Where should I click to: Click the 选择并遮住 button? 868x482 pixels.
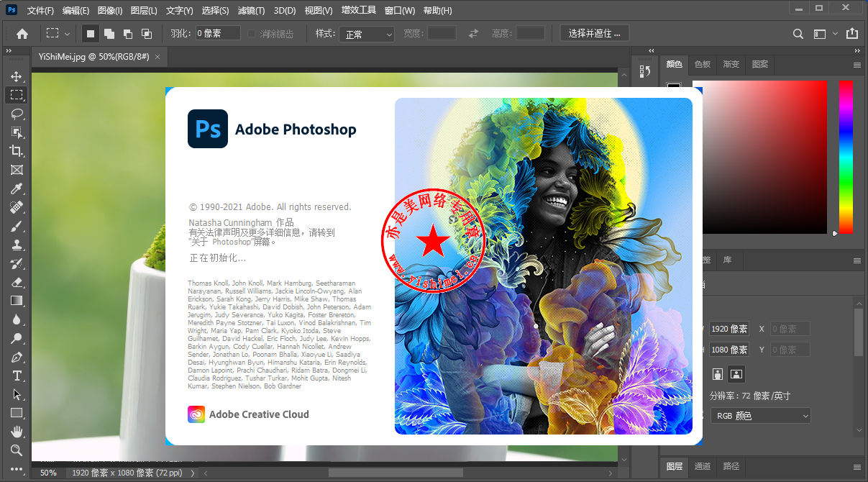pos(594,33)
